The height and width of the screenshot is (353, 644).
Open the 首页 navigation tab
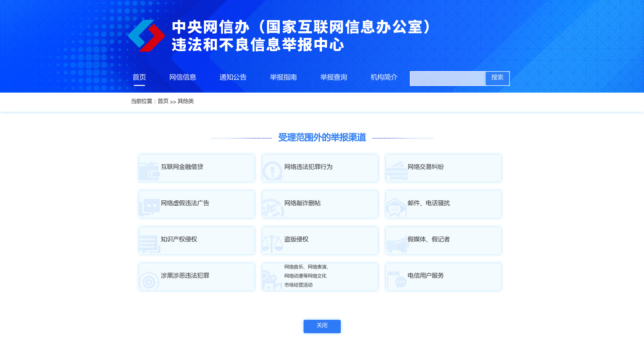(x=139, y=77)
